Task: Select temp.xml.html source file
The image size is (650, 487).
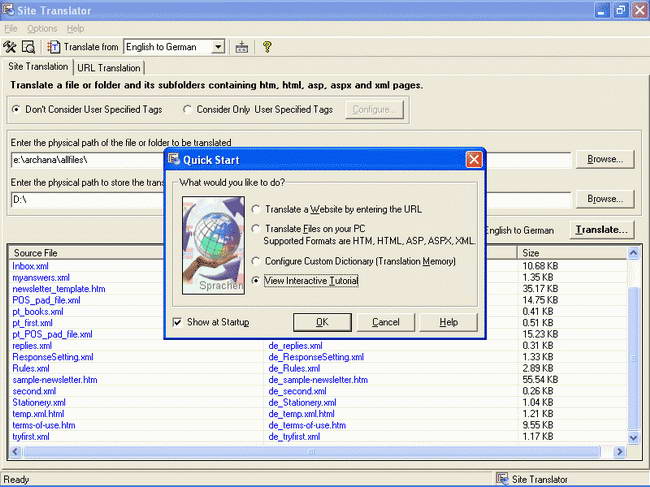Action: (x=38, y=414)
